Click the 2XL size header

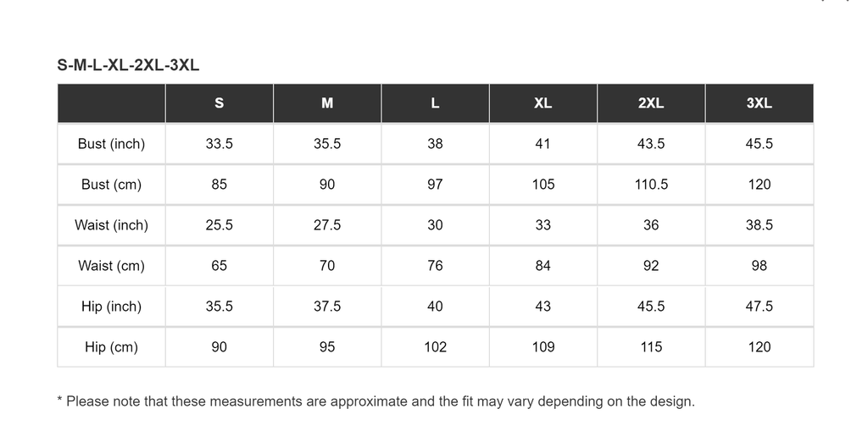pyautogui.click(x=651, y=103)
